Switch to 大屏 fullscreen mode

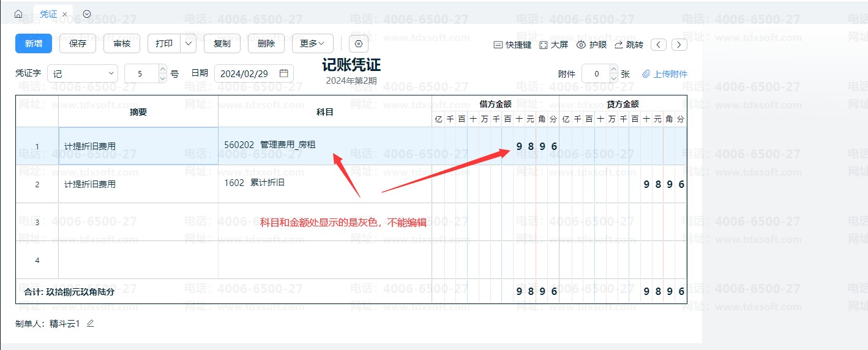pos(553,45)
